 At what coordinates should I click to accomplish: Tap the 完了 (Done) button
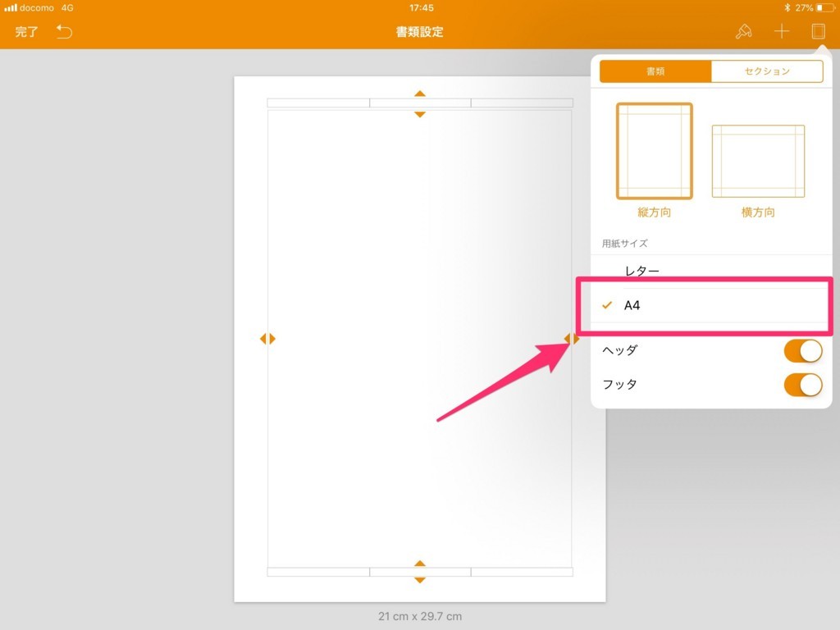[26, 32]
